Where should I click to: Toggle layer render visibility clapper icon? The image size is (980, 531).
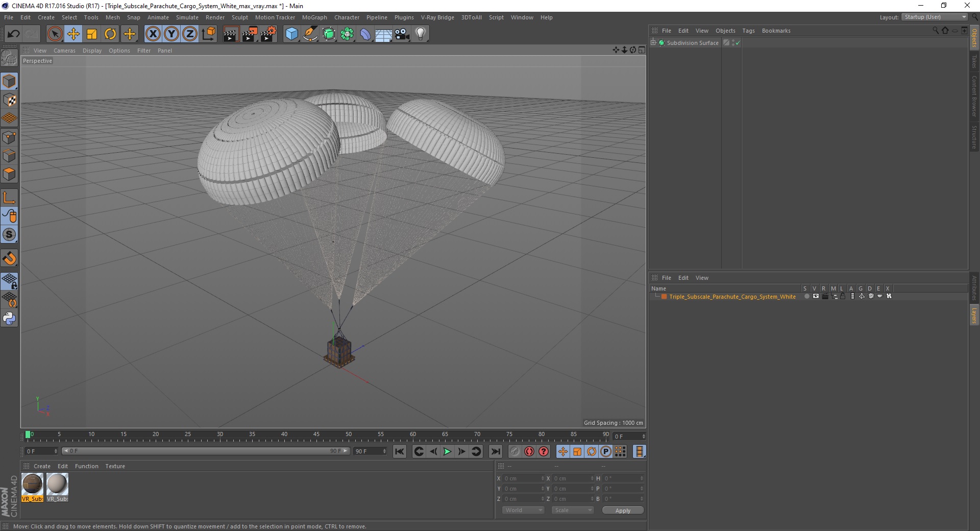pos(825,296)
